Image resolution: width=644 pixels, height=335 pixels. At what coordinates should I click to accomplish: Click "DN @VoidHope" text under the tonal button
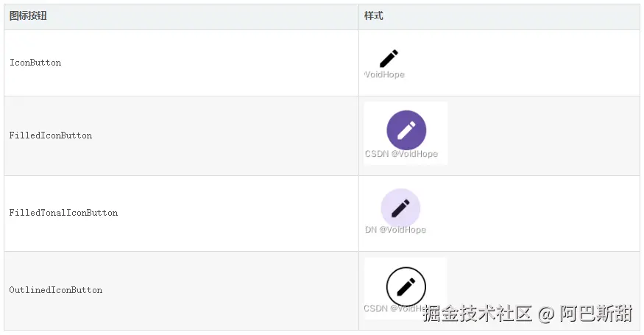click(x=395, y=230)
